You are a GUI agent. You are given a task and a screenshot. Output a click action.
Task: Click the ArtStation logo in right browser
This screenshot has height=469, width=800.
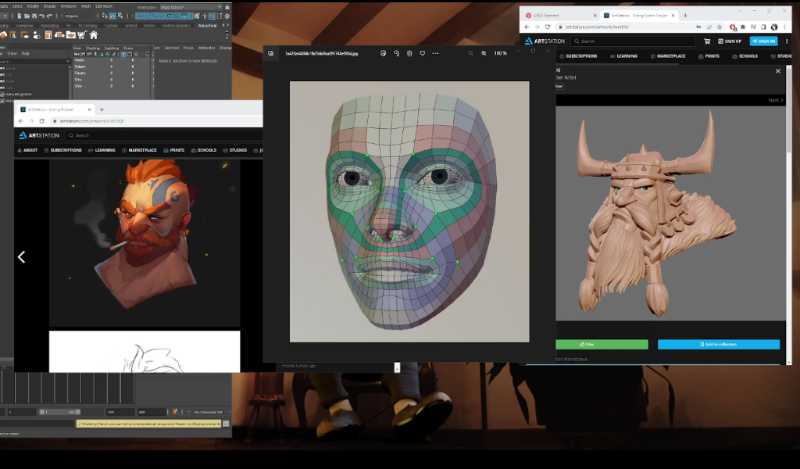click(x=544, y=41)
